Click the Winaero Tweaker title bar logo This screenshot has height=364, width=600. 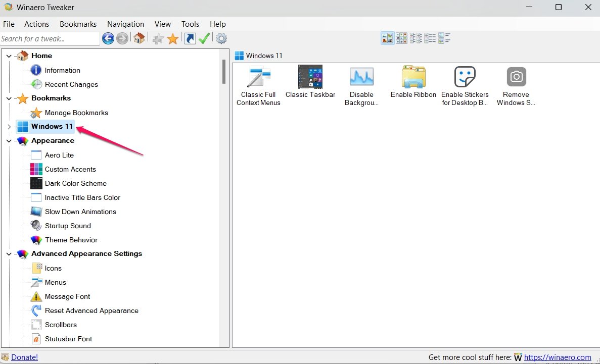click(x=8, y=7)
